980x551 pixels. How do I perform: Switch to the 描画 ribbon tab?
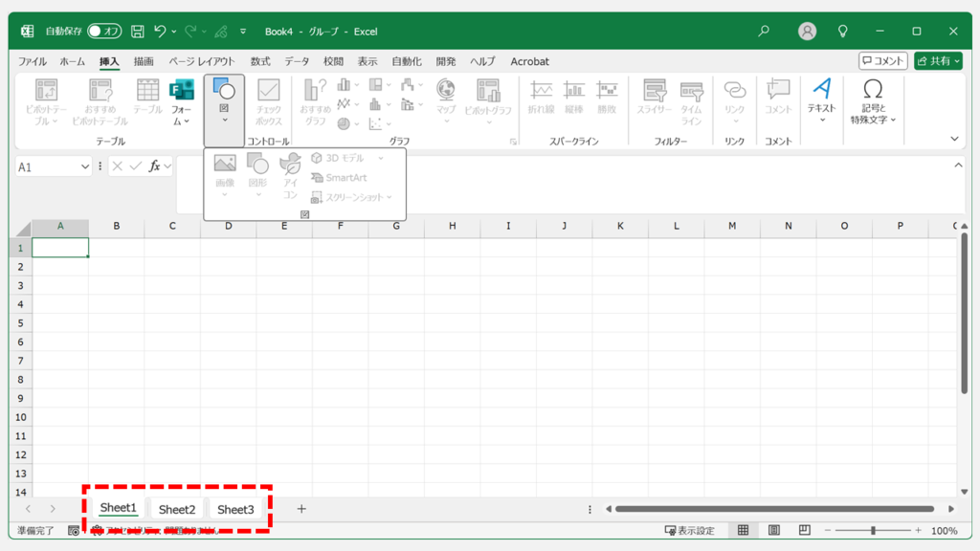[144, 61]
